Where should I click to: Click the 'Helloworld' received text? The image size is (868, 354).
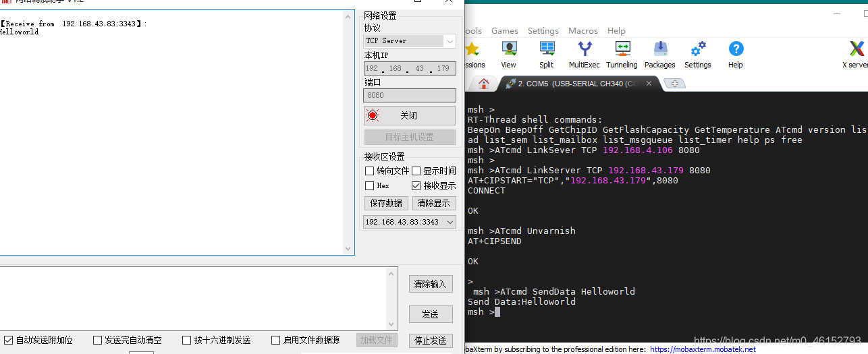[x=20, y=32]
